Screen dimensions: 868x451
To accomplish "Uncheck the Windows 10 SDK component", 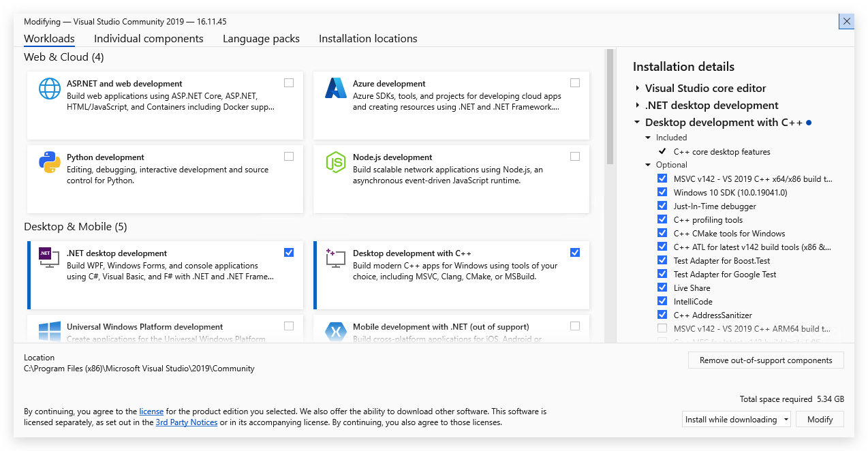I will pyautogui.click(x=662, y=192).
